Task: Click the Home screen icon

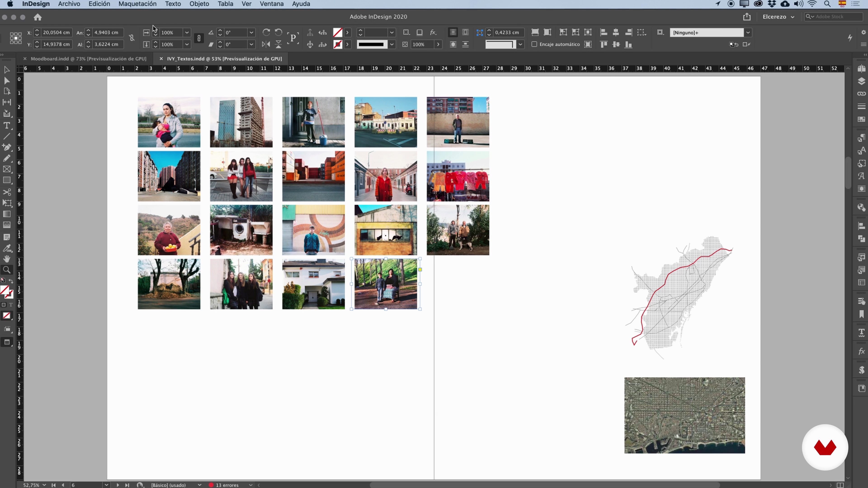Action: click(x=37, y=17)
